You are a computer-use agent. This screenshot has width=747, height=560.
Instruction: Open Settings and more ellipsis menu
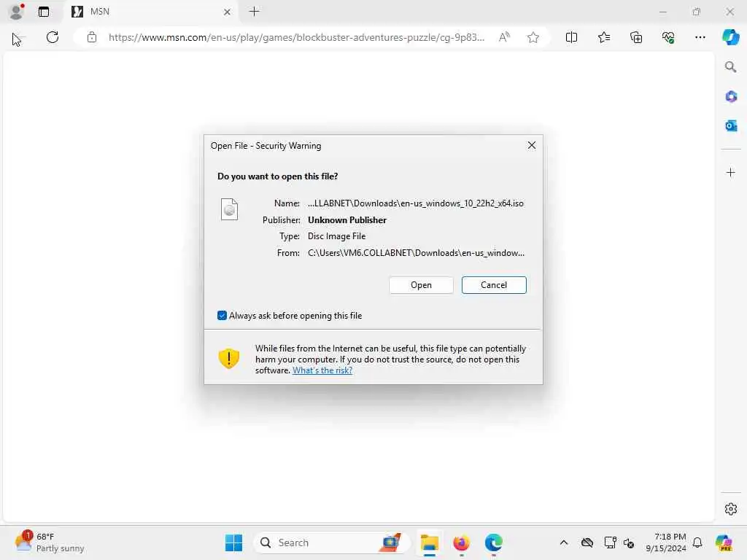700,37
